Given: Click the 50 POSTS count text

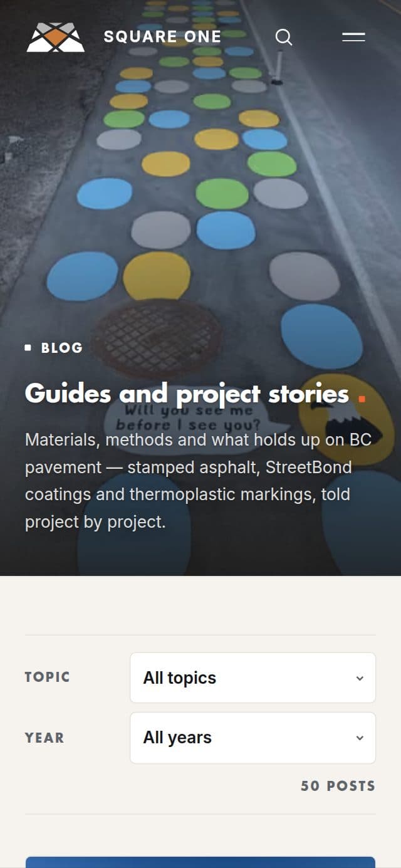Looking at the screenshot, I should point(338,786).
